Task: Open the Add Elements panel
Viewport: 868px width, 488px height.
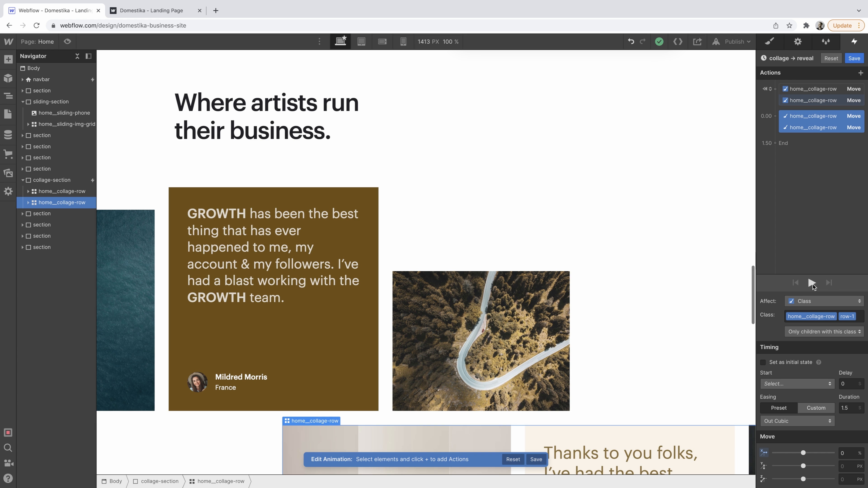Action: coord(8,59)
